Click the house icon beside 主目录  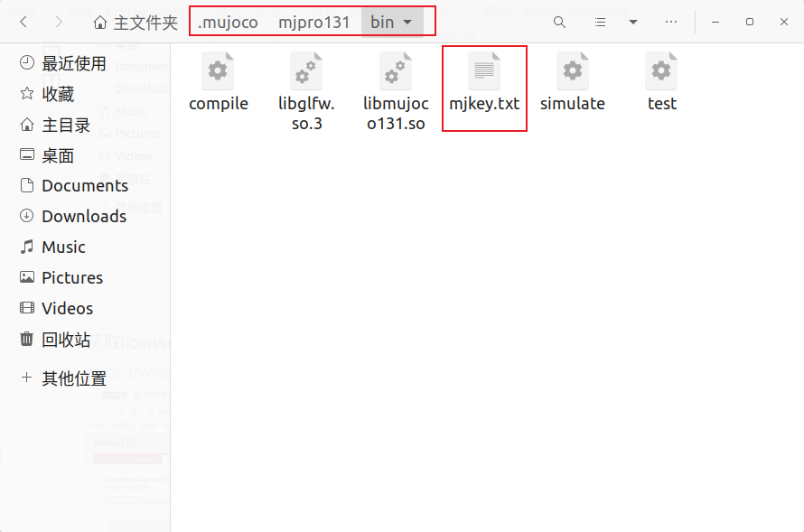point(27,124)
